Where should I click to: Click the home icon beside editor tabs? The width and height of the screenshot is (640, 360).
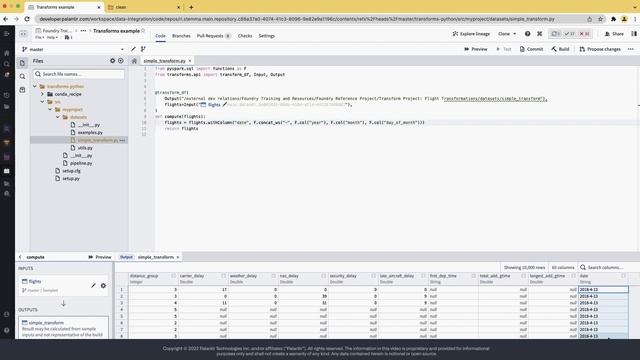(134, 61)
